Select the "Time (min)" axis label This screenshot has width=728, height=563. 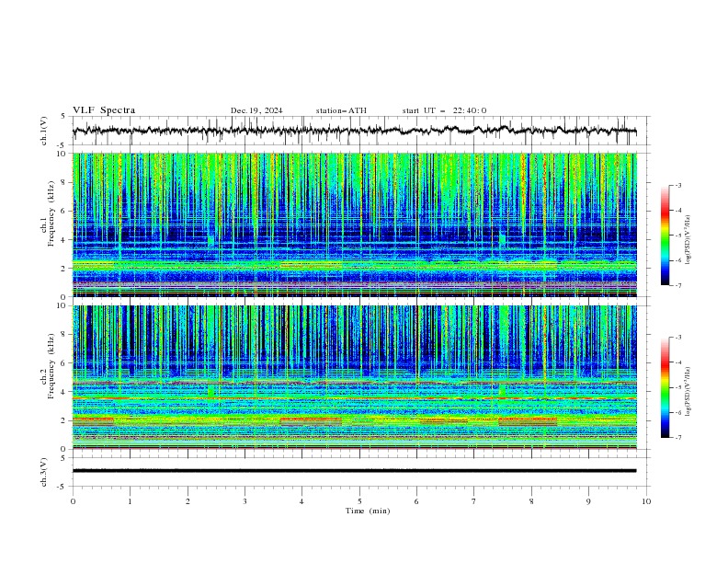click(x=368, y=511)
